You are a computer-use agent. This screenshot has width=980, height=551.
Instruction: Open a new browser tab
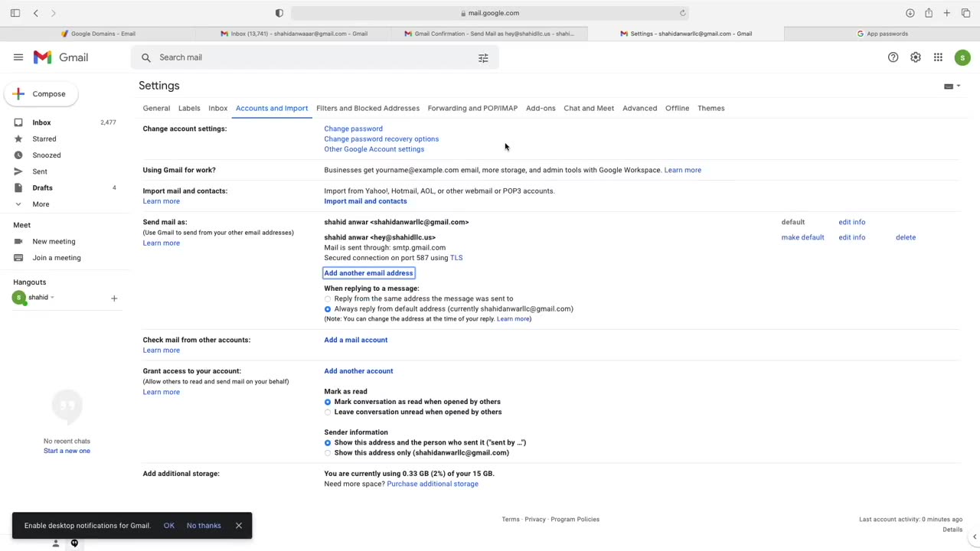tap(947, 13)
